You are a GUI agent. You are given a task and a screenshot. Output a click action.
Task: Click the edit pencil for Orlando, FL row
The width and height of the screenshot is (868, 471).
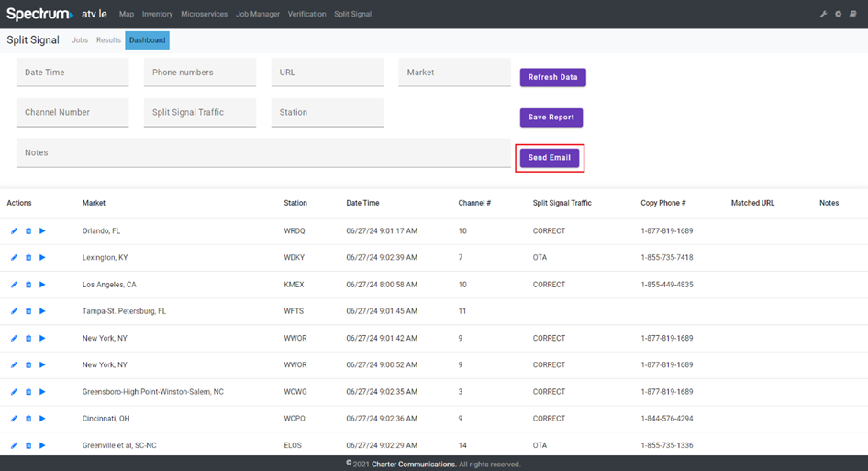click(x=14, y=231)
